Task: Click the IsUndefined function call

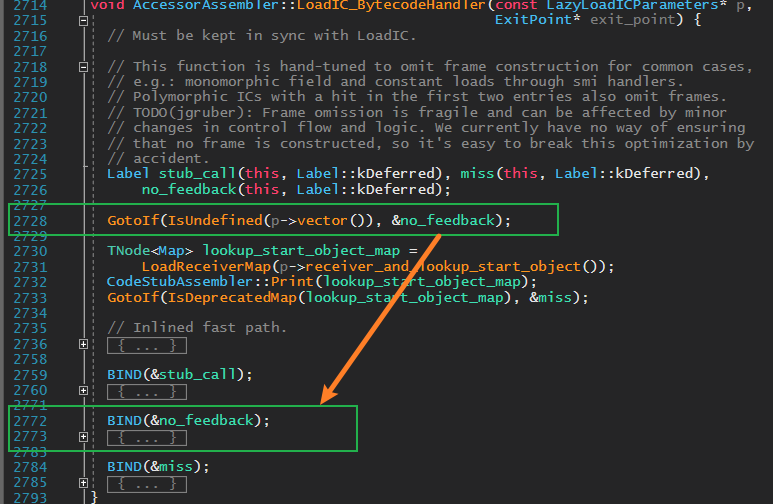Action: pyautogui.click(x=215, y=220)
